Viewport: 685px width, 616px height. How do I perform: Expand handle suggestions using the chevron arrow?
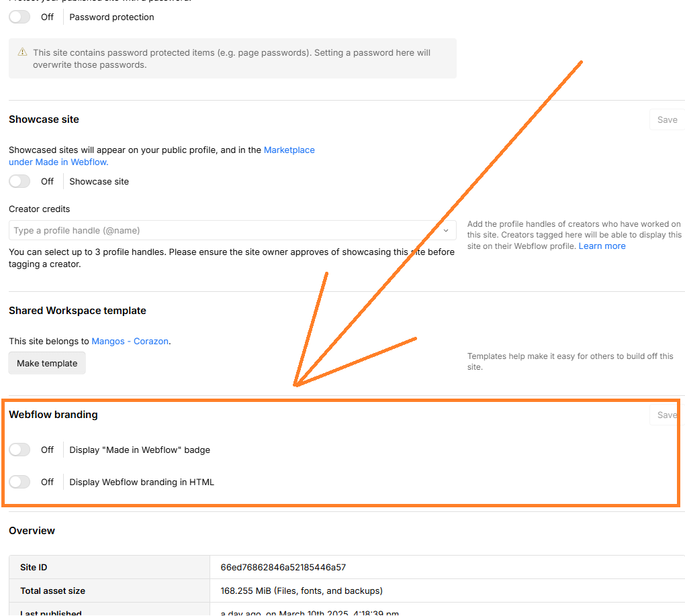(445, 230)
